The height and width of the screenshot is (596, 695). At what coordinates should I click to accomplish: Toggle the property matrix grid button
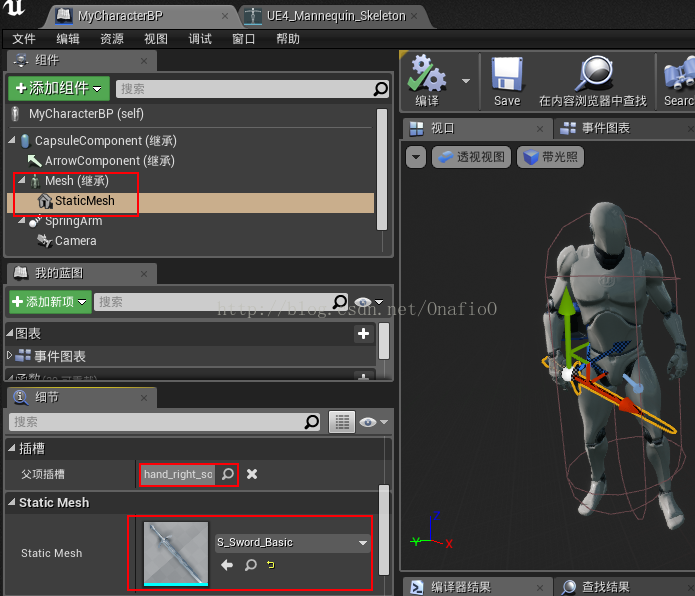pos(342,422)
